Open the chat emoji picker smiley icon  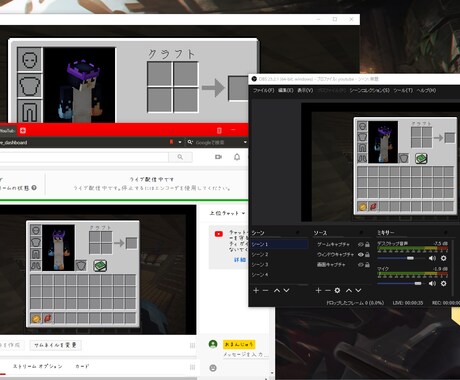click(213, 368)
